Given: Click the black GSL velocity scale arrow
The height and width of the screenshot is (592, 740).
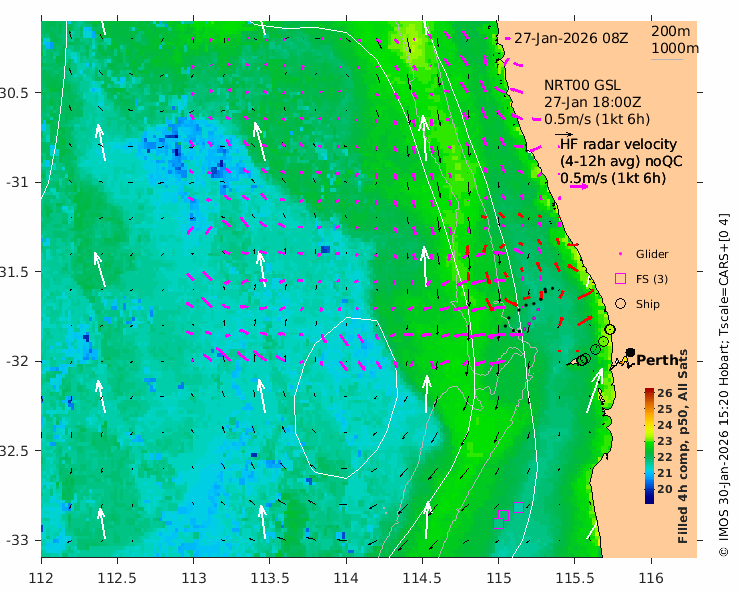Looking at the screenshot, I should (564, 135).
